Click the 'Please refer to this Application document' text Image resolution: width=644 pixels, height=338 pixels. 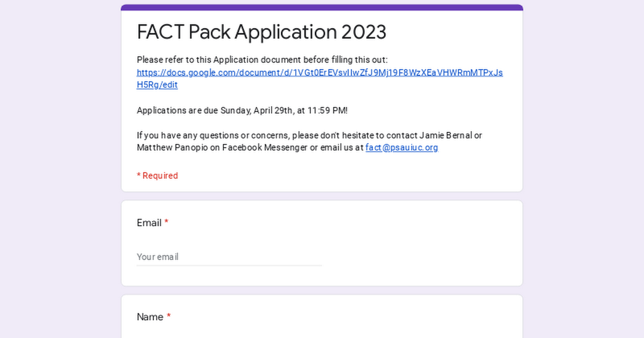(x=262, y=60)
